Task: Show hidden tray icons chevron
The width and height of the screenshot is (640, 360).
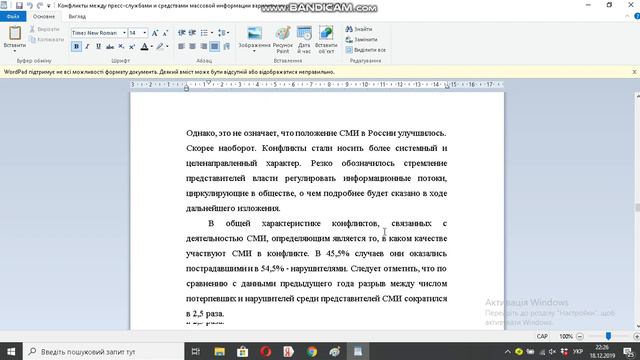Action: 507,351
